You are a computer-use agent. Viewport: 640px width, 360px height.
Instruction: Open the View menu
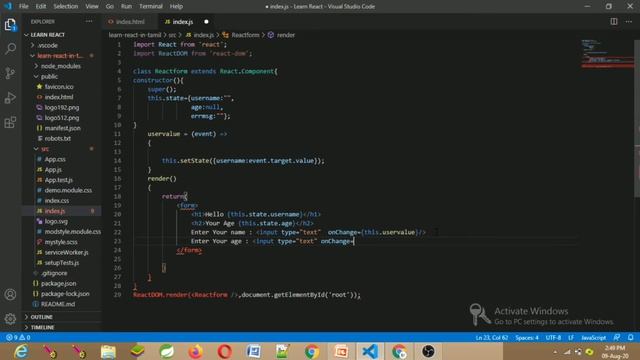pos(92,6)
